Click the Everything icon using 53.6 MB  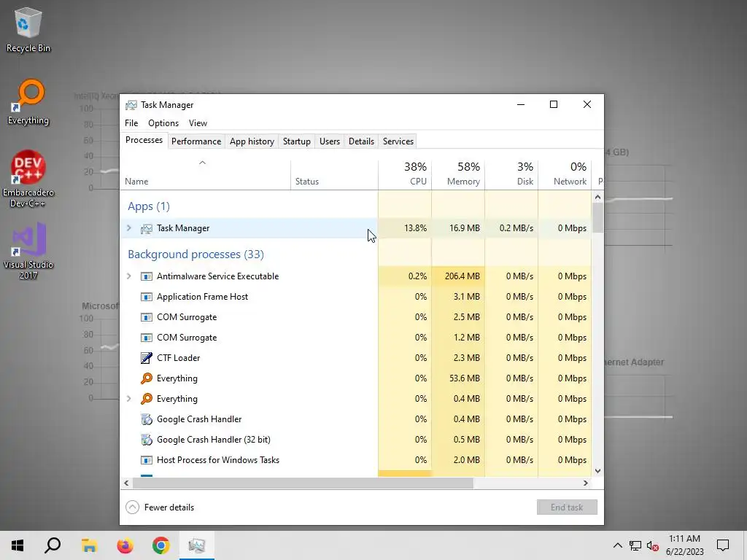pos(146,378)
